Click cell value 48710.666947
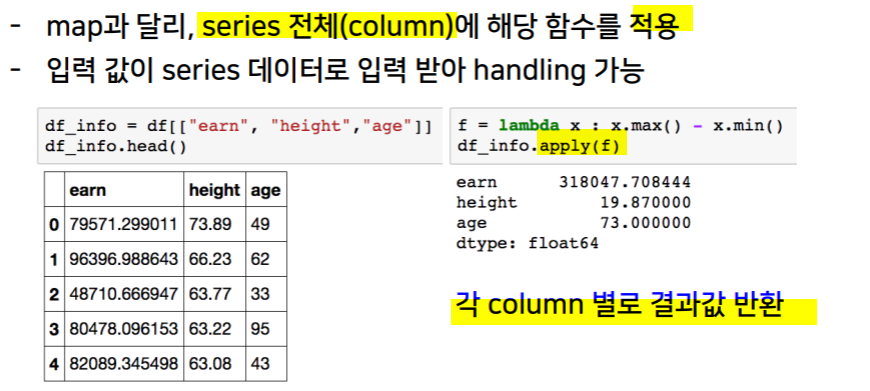The height and width of the screenshot is (391, 870). (x=124, y=294)
